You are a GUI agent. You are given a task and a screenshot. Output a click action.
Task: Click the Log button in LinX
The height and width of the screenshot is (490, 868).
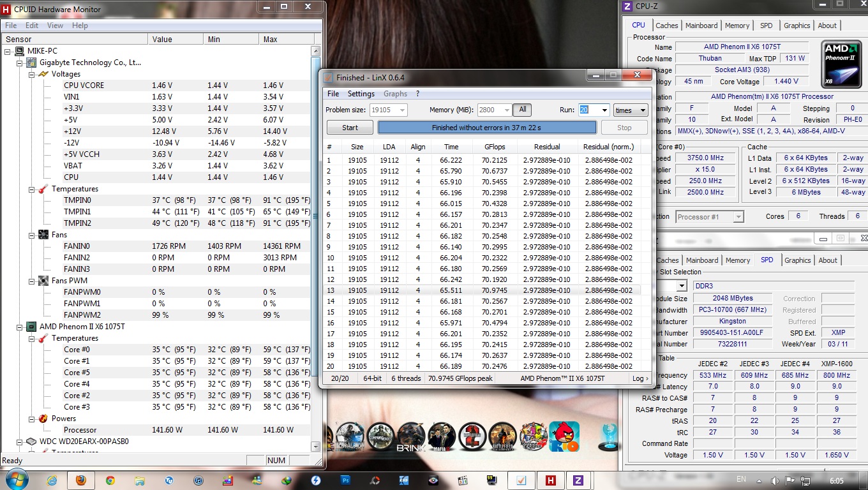coord(640,378)
